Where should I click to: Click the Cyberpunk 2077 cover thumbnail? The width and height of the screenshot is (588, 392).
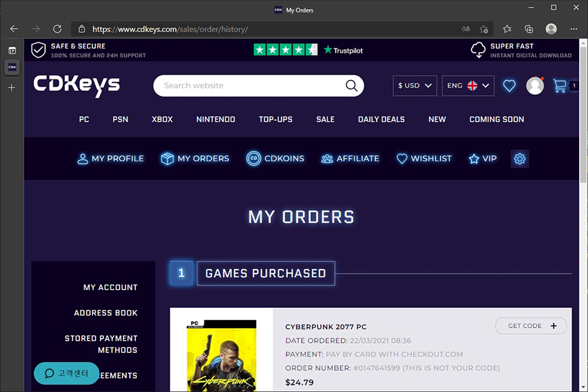tap(222, 356)
